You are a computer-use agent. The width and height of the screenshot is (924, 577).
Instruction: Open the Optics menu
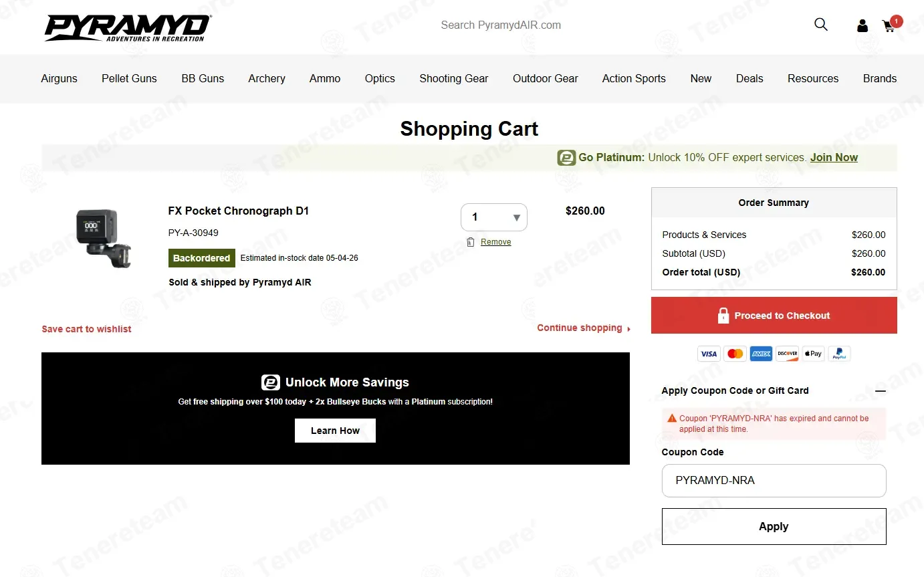click(x=380, y=78)
